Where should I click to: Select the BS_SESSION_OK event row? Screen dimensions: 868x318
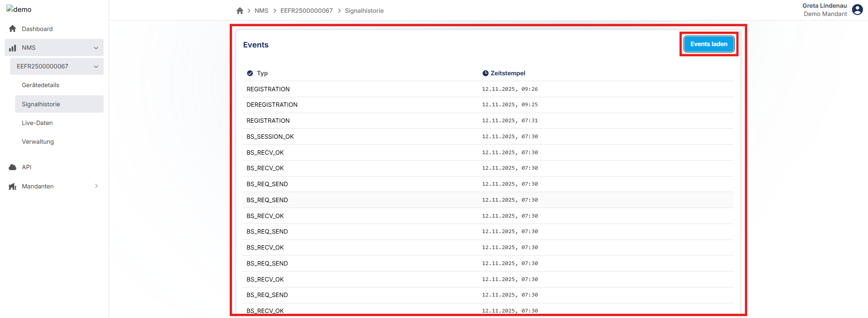click(270, 136)
